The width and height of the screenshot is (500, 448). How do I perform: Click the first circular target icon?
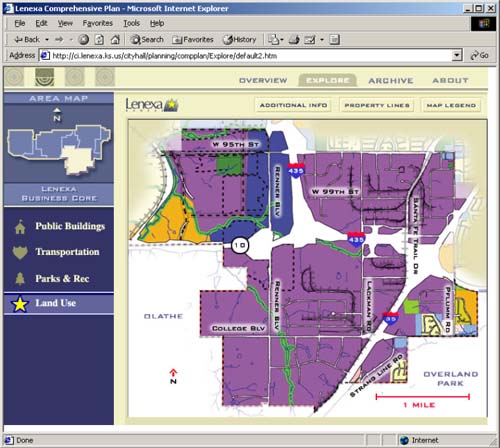(14, 77)
